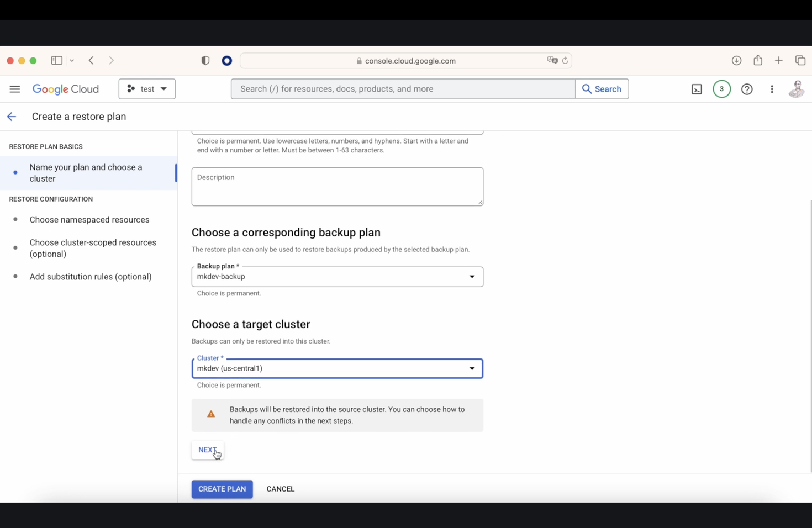
Task: Open the test project selector
Action: pyautogui.click(x=147, y=89)
